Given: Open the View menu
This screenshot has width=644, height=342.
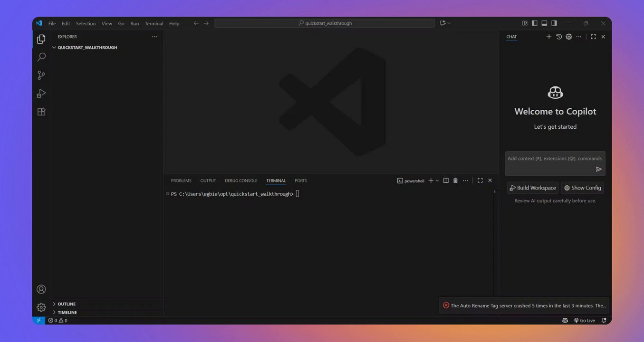Looking at the screenshot, I should pyautogui.click(x=107, y=23).
